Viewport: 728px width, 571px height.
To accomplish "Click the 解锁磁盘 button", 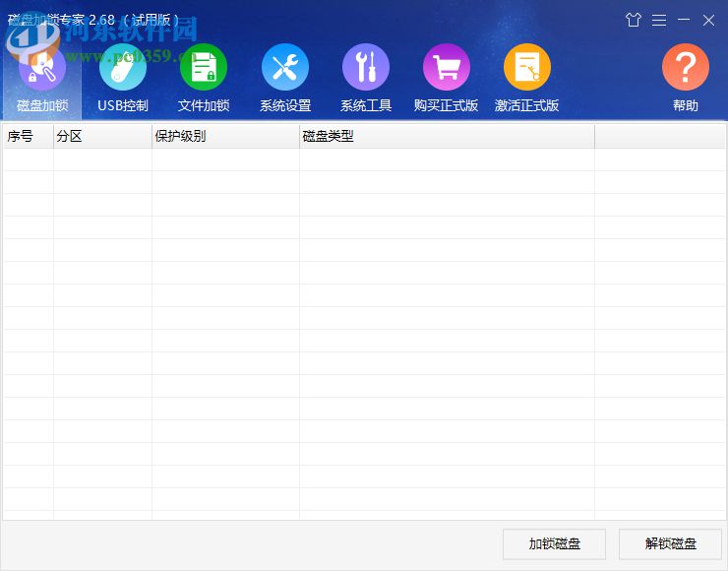I will [x=670, y=543].
